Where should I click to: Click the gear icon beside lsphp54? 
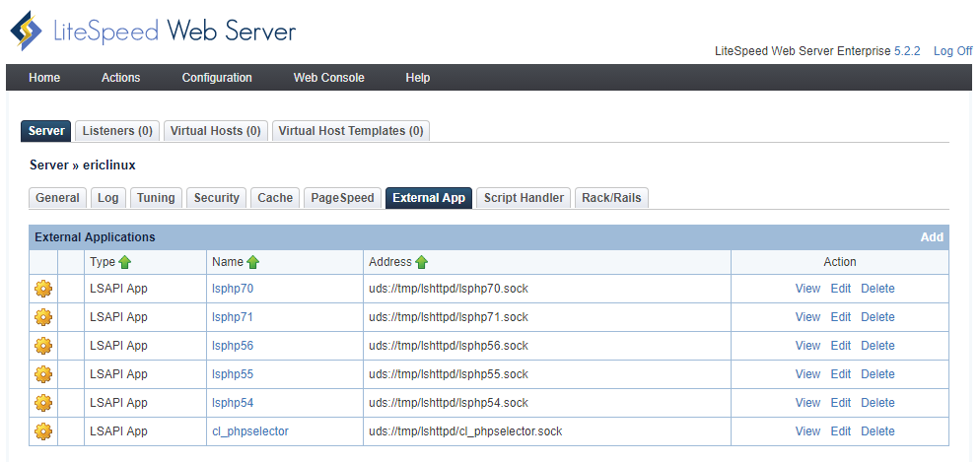tap(42, 403)
